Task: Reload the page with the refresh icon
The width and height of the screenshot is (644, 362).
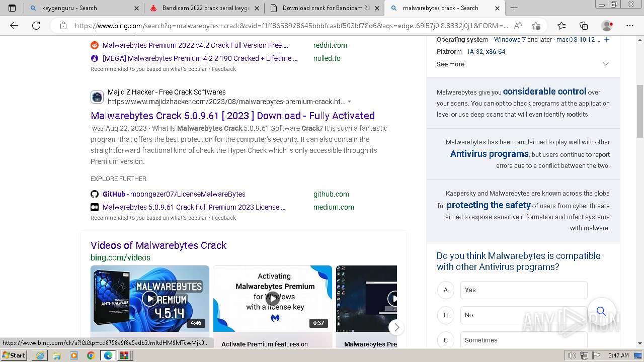Action: (x=36, y=26)
